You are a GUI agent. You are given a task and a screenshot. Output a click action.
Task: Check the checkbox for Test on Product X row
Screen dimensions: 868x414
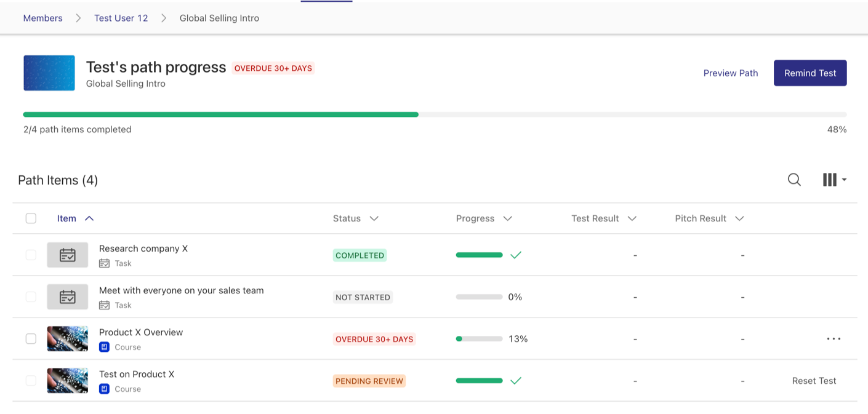[31, 380]
